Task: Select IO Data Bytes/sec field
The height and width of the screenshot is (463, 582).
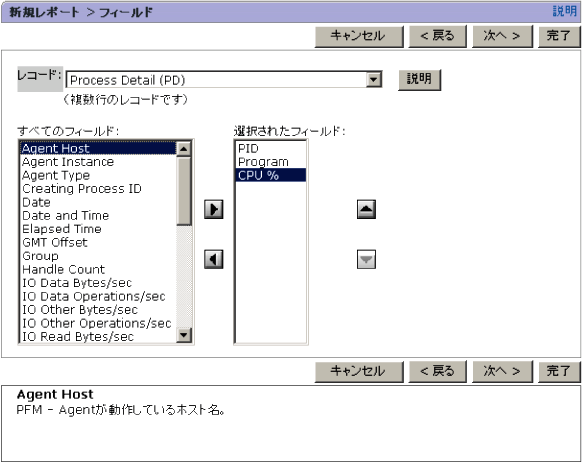Action: [98, 283]
